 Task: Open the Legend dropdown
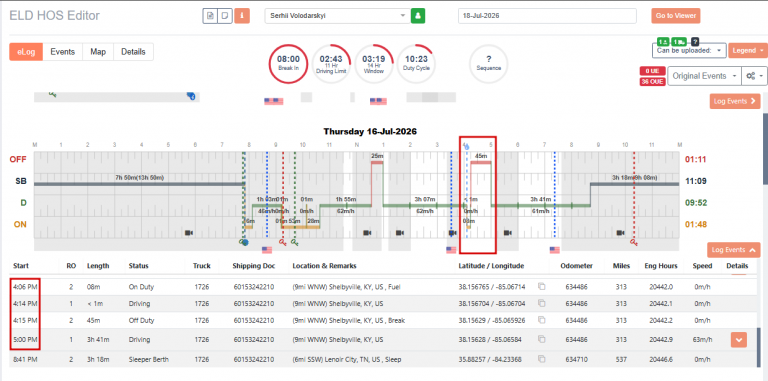(747, 50)
